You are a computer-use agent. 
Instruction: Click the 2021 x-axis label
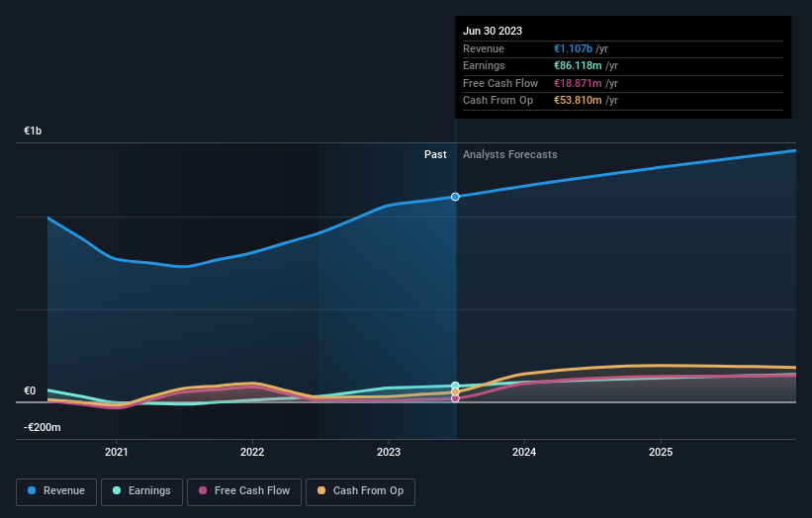tap(117, 453)
